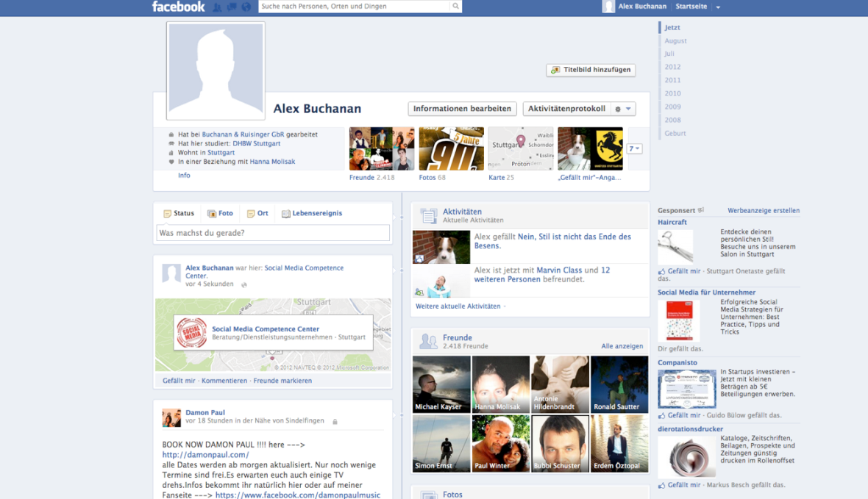Select the Ort tab in composer
This screenshot has width=868, height=499.
tap(257, 213)
